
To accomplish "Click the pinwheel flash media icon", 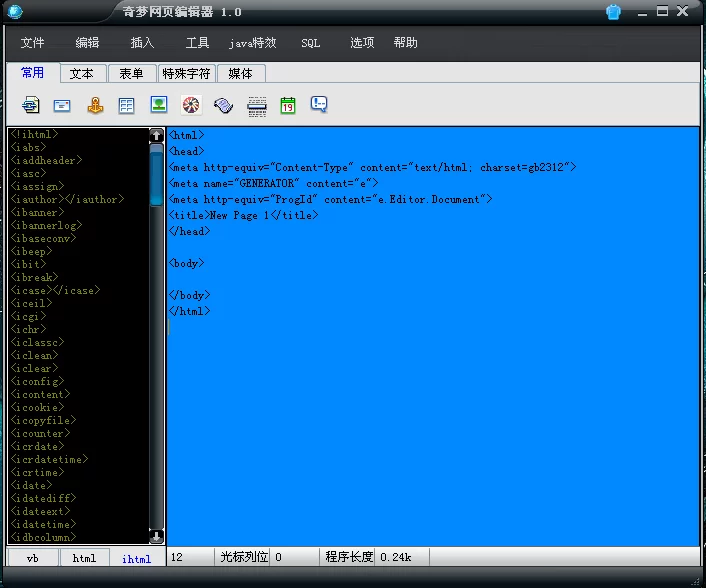I will coord(191,105).
